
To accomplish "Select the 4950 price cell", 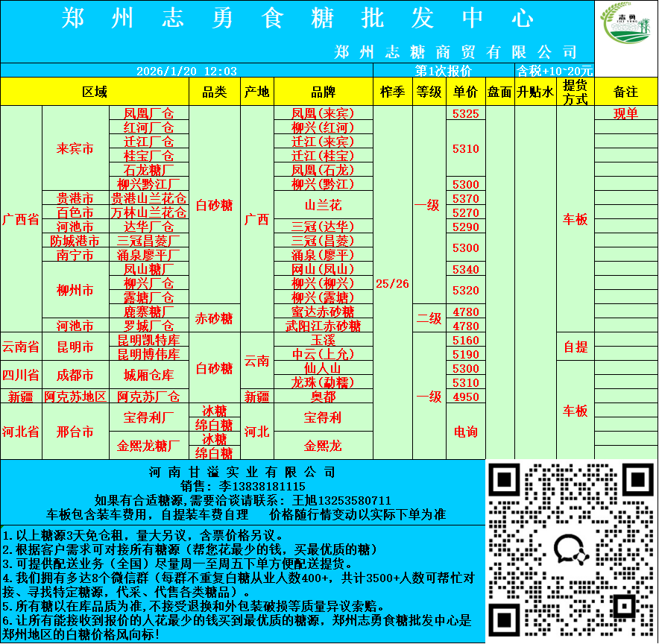I will (465, 397).
